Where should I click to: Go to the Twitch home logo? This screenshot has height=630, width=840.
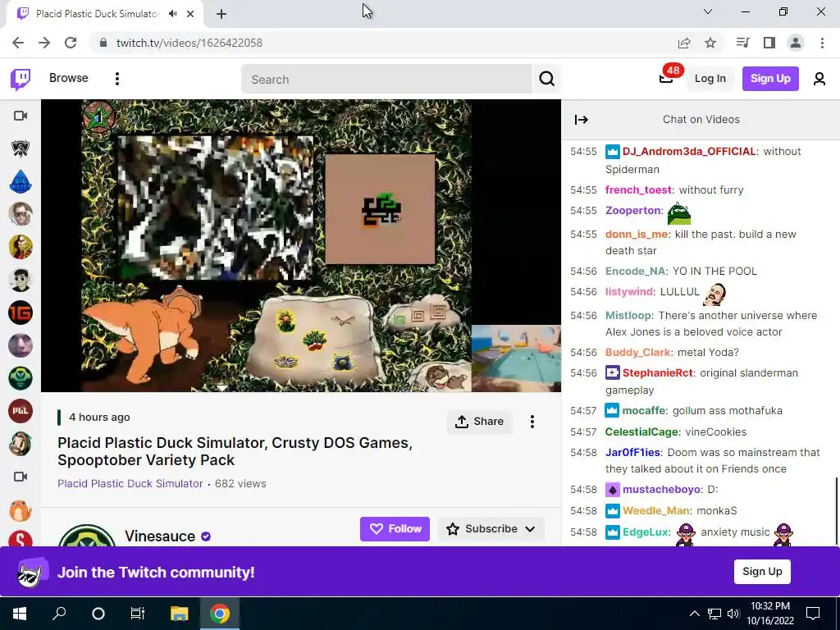click(21, 79)
